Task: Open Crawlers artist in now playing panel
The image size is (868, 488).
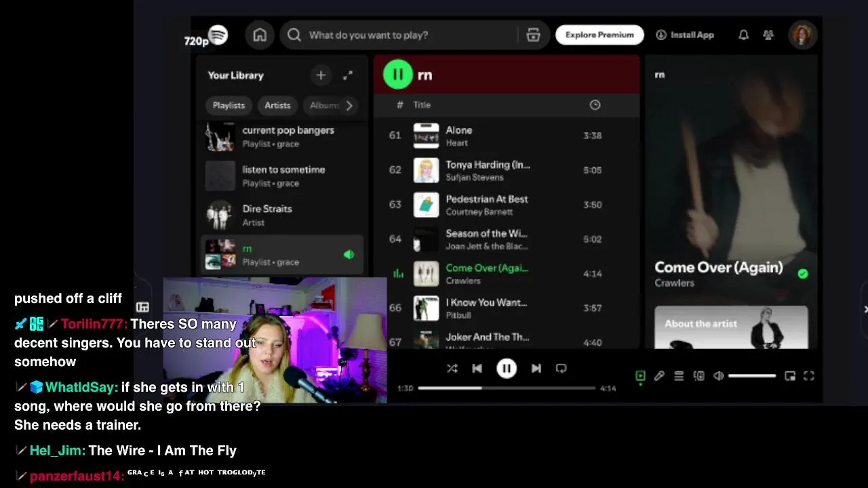Action: [674, 283]
